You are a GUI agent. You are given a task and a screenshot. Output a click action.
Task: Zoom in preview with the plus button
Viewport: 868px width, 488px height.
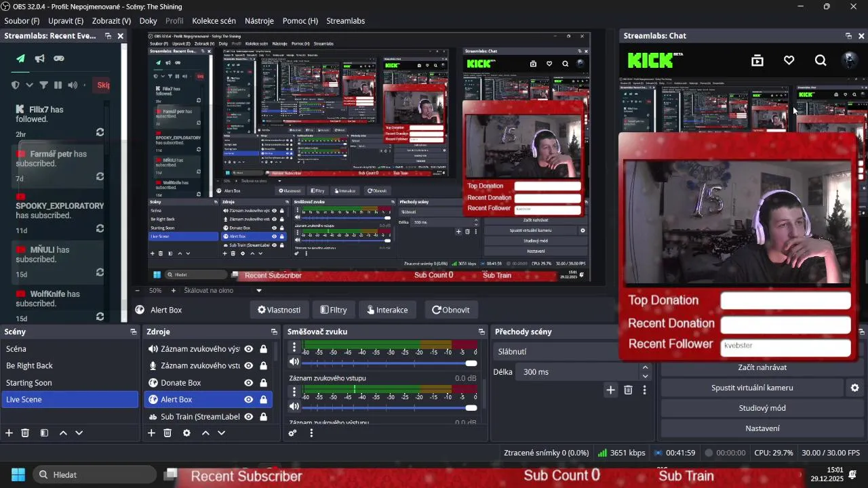(x=173, y=290)
